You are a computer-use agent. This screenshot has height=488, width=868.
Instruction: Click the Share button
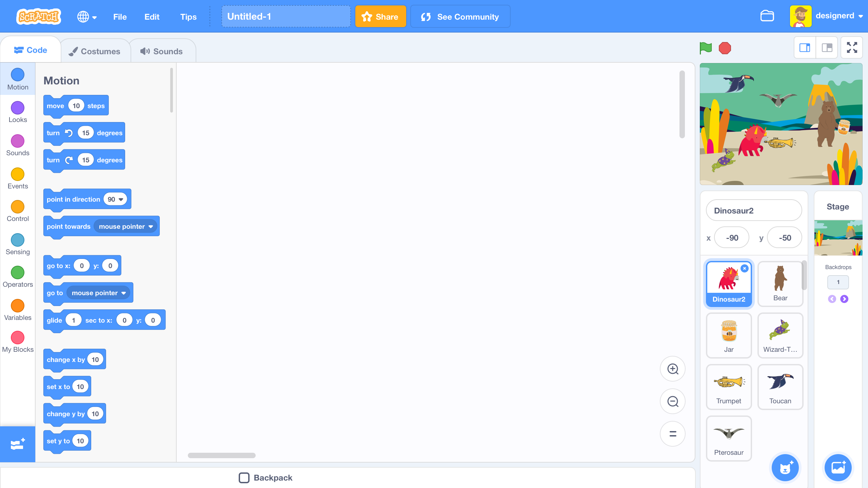click(380, 16)
